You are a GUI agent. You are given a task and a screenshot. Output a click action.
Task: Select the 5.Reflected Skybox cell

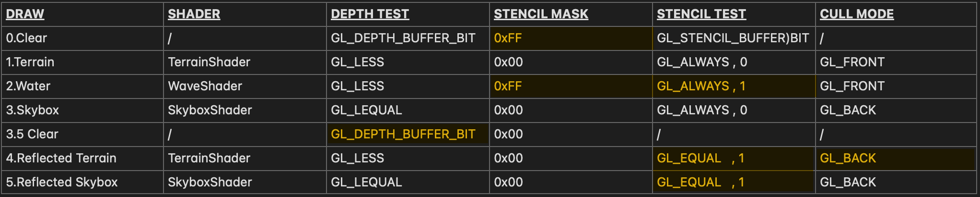[62, 182]
